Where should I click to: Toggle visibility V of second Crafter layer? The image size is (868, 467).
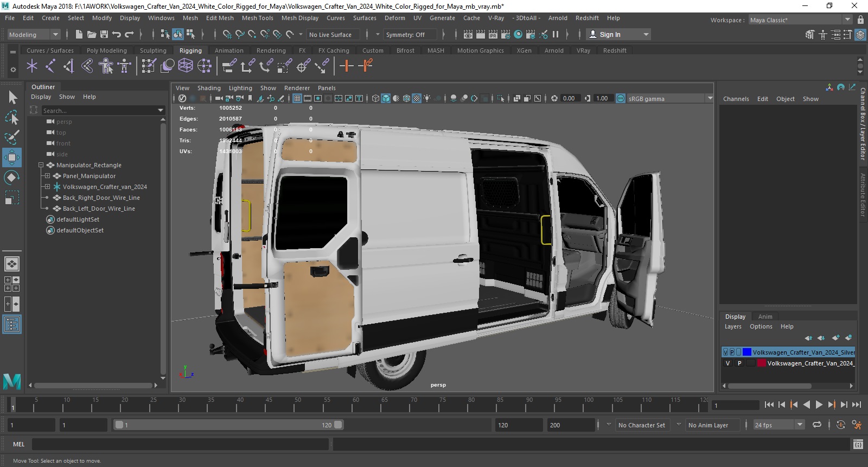tap(727, 363)
